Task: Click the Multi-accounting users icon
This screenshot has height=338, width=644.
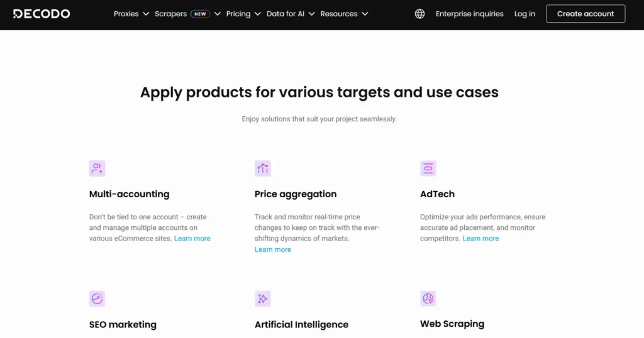Action: [x=97, y=168]
